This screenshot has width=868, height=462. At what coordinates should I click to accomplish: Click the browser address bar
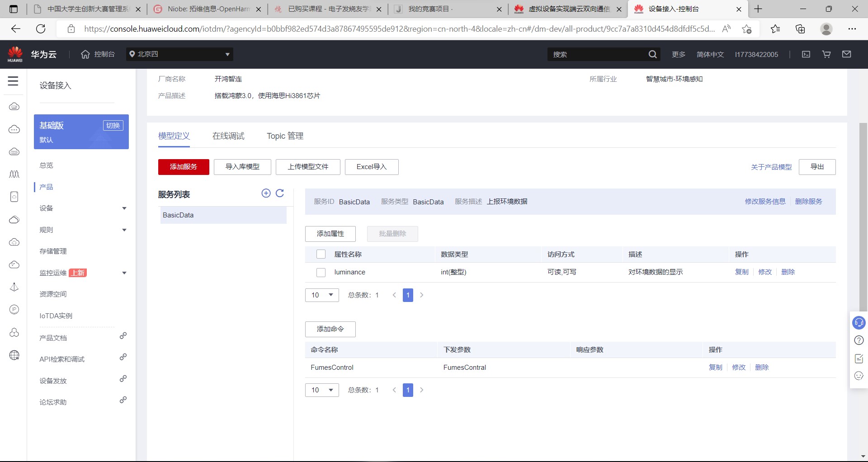400,29
